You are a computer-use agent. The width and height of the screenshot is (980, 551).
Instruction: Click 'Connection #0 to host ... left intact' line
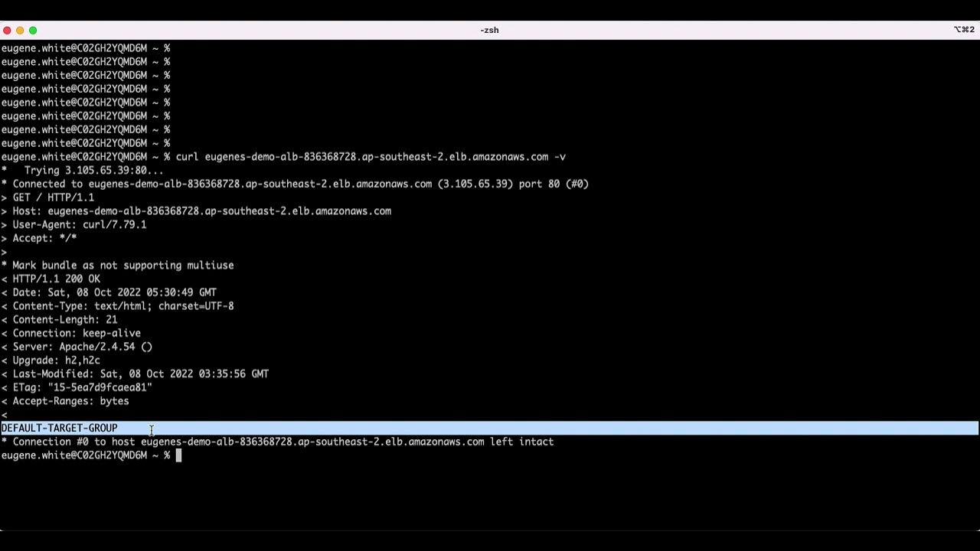[277, 442]
